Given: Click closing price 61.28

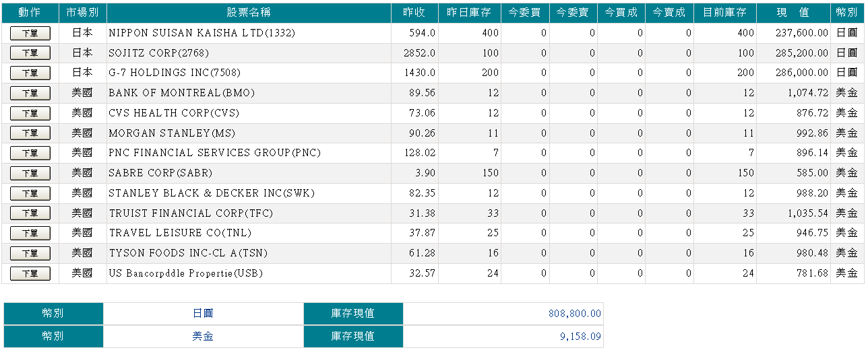Looking at the screenshot, I should pos(423,253).
